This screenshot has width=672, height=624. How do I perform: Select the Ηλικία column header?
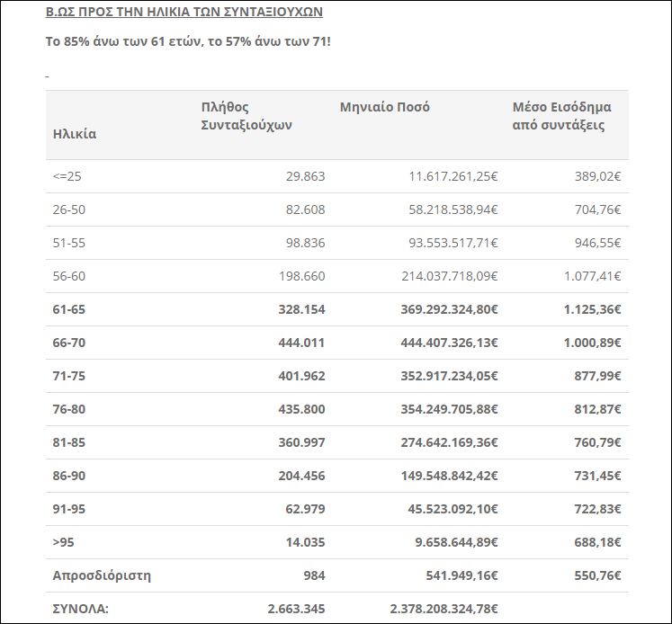[75, 134]
